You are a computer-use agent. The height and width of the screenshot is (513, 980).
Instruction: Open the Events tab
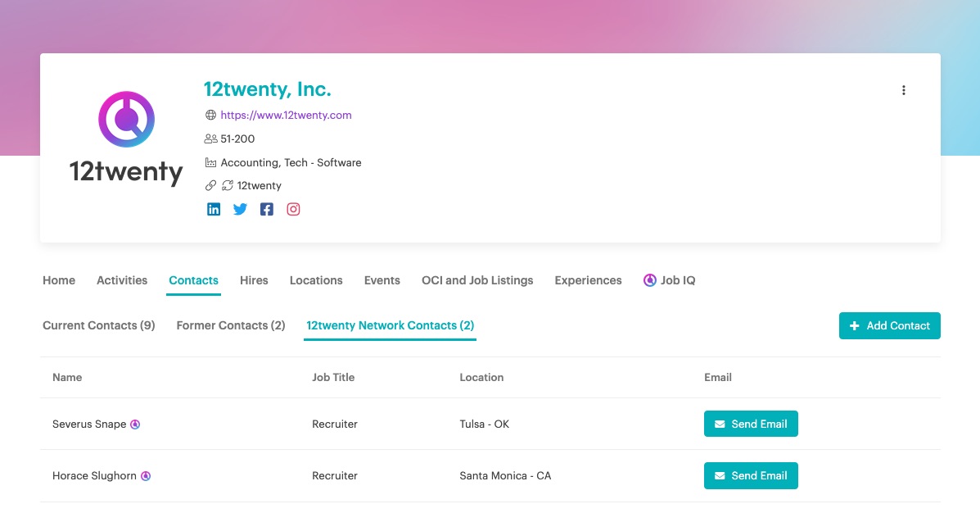(x=382, y=280)
